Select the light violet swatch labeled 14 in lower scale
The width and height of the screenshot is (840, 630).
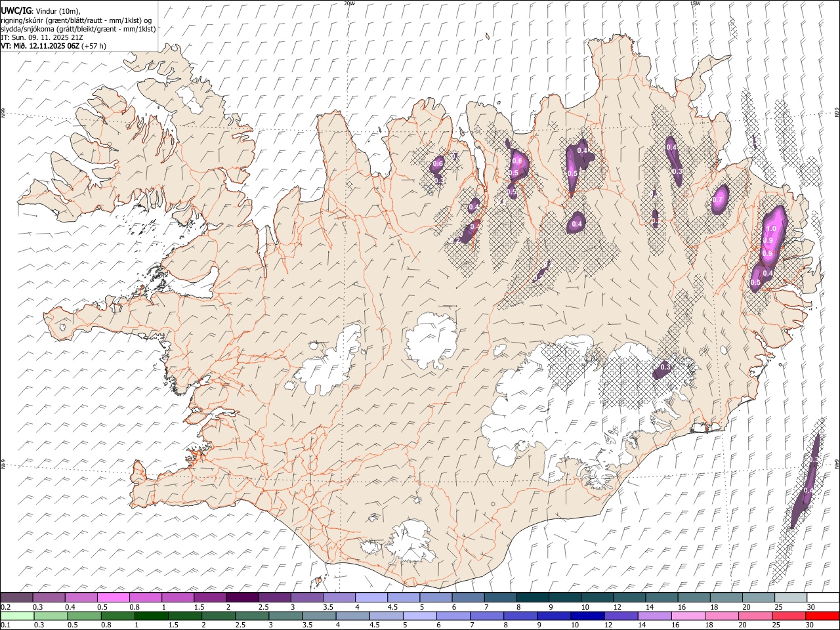pyautogui.click(x=654, y=616)
